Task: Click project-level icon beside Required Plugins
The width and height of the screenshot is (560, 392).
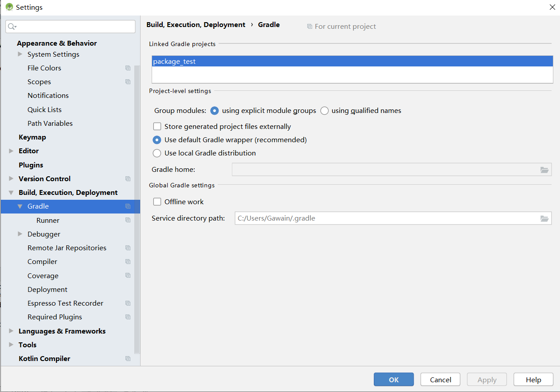Action: (x=128, y=317)
